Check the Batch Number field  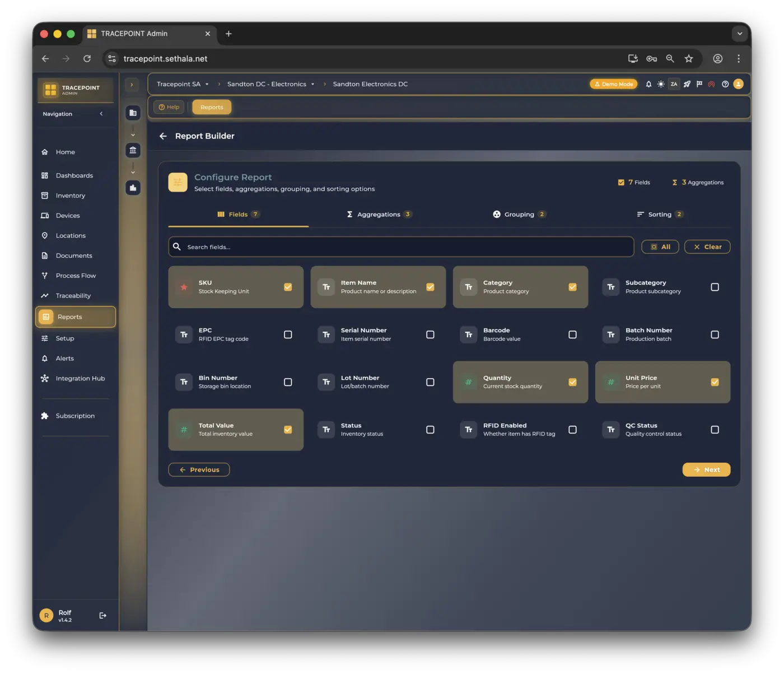[x=715, y=334]
